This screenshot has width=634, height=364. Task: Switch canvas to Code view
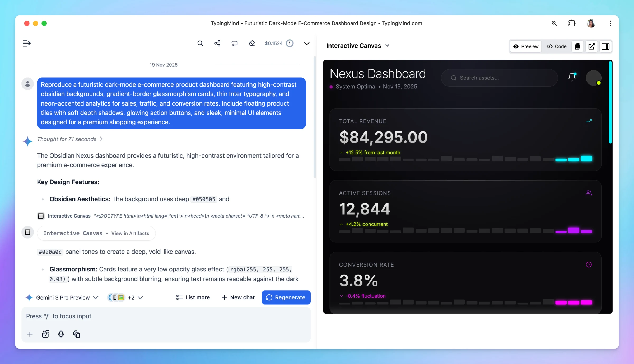557,46
